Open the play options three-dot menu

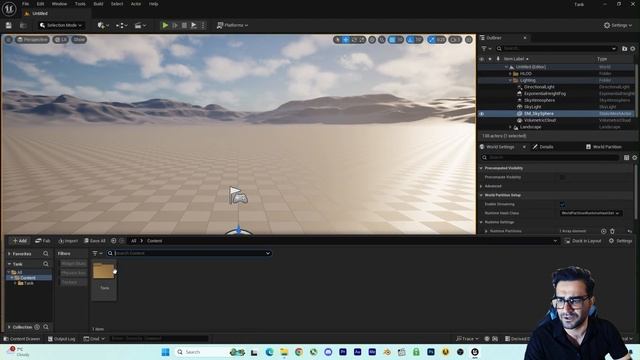203,25
